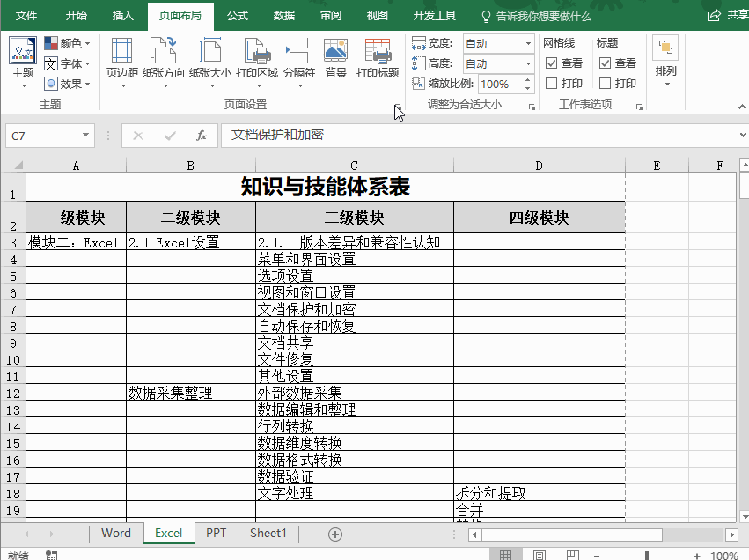749x560 pixels.
Task: Switch to Page Break Preview in status bar
Action: (x=572, y=556)
